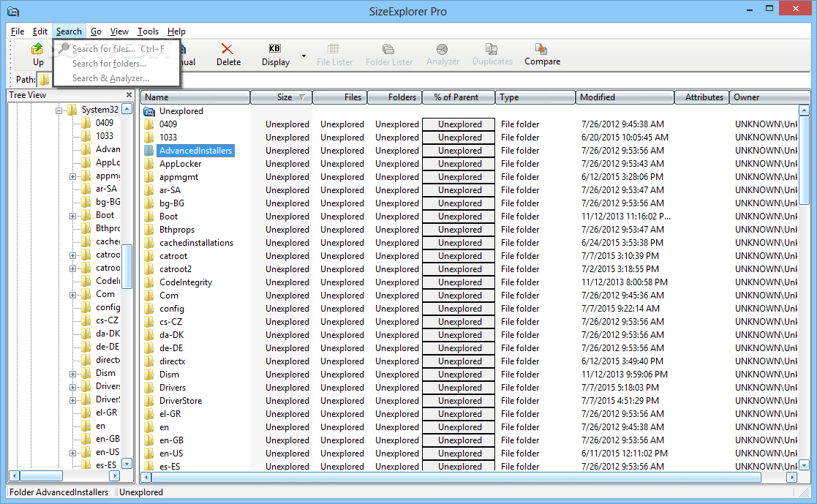Image resolution: width=817 pixels, height=504 pixels.
Task: Open the Help menu
Action: click(x=176, y=31)
